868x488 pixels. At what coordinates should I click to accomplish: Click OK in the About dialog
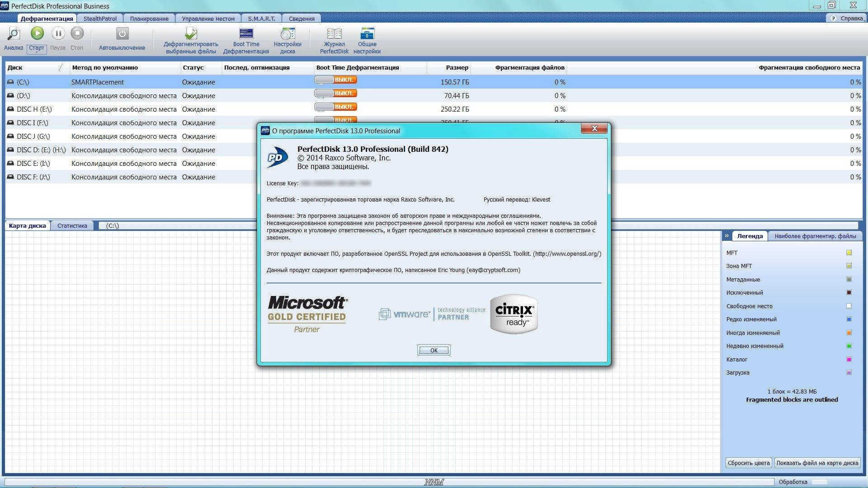[434, 350]
